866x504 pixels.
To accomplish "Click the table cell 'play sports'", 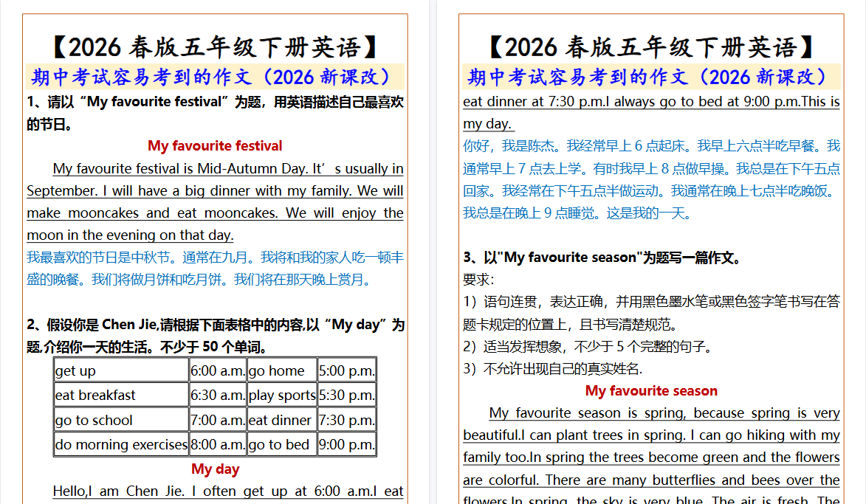I will pyautogui.click(x=282, y=396).
